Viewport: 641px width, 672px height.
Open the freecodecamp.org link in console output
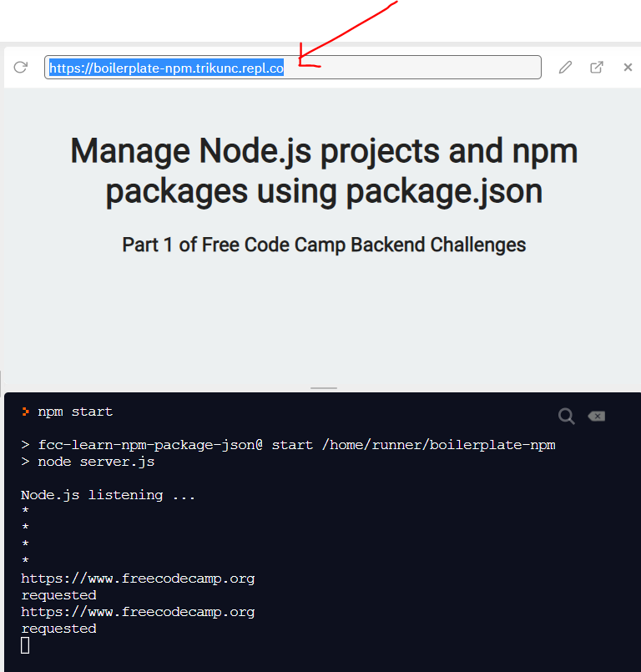pos(138,578)
